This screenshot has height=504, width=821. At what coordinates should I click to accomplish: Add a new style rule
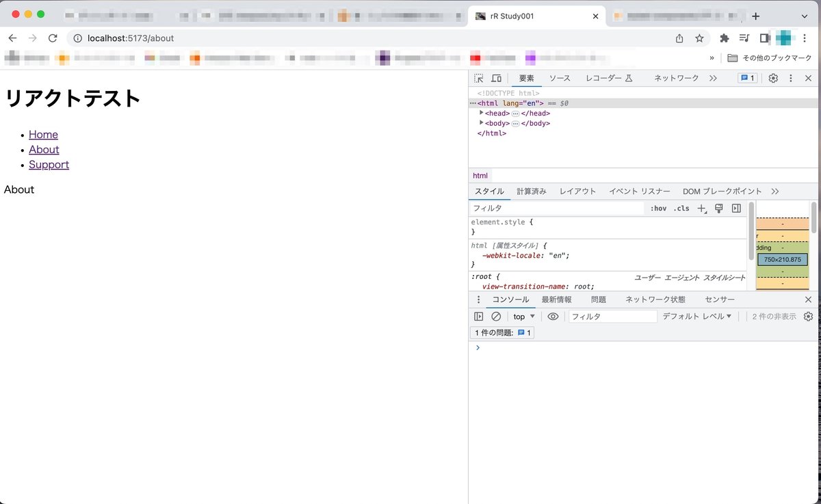pos(701,208)
